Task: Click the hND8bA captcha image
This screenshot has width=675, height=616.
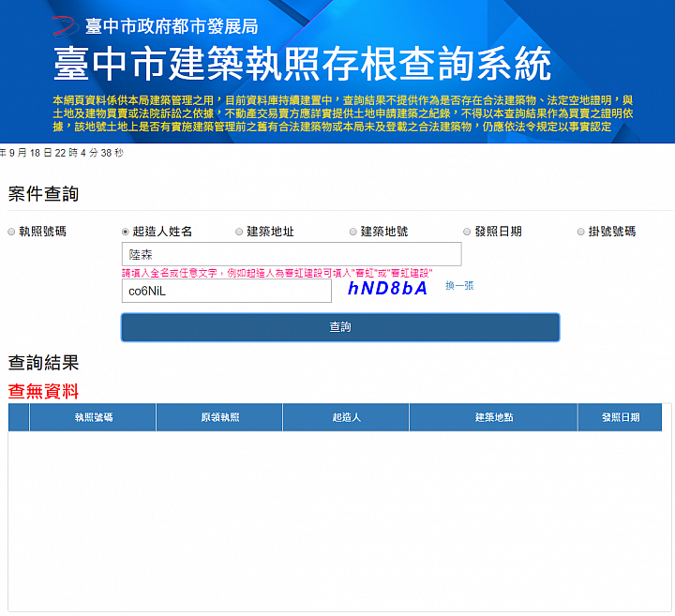Action: click(387, 289)
